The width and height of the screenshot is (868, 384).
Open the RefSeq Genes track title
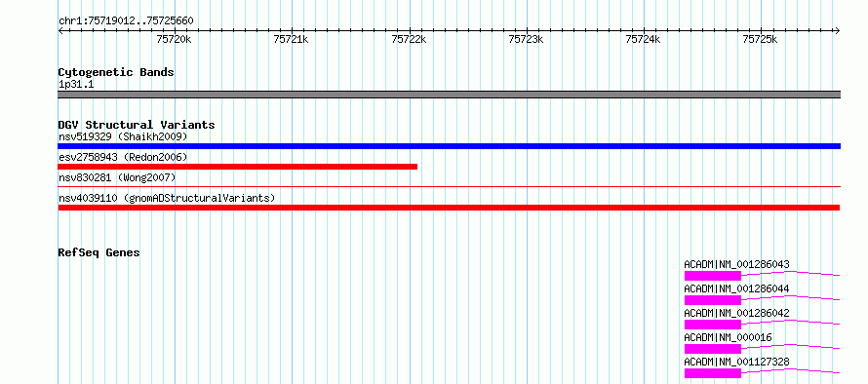click(x=99, y=252)
